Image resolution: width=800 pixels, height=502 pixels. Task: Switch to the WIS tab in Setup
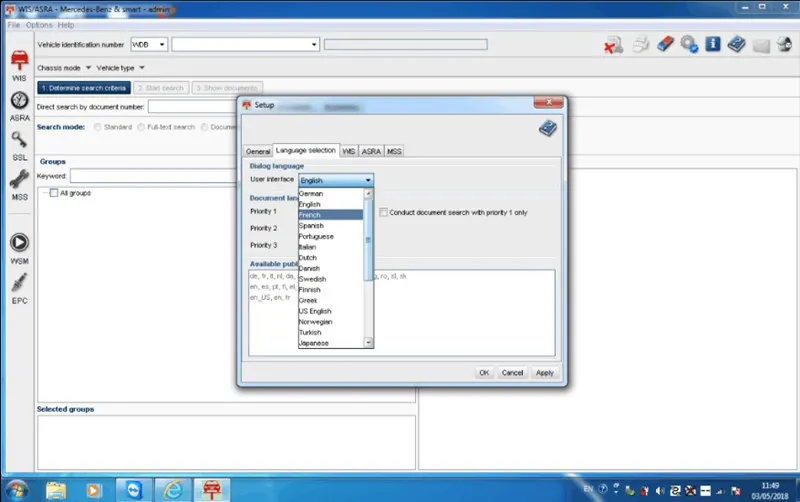pos(348,152)
